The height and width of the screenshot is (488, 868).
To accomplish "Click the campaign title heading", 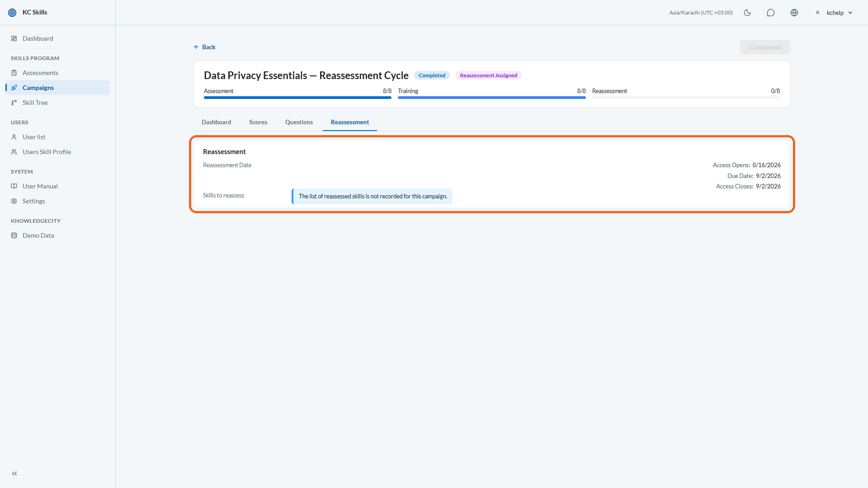I will 306,75.
